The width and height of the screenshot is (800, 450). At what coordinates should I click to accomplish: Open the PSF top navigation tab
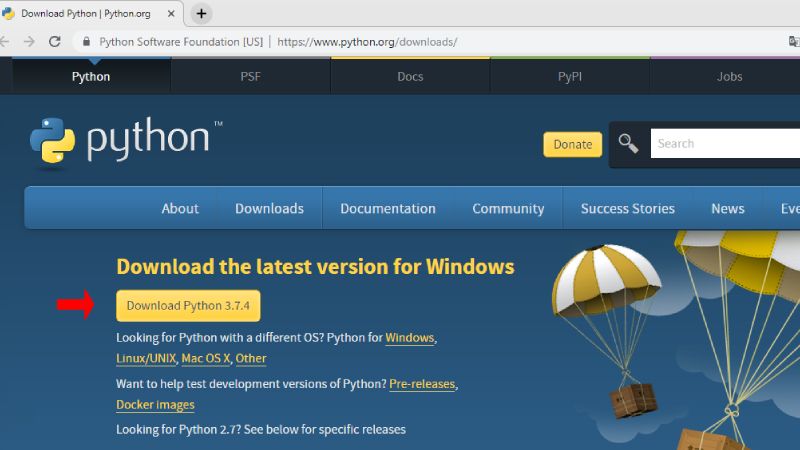coord(251,77)
